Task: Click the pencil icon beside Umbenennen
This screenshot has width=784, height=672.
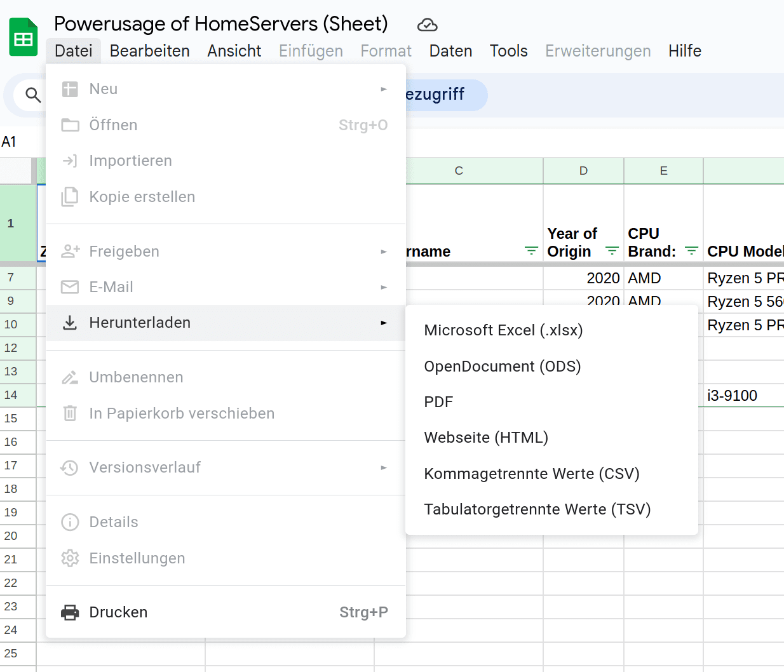Action: (70, 377)
